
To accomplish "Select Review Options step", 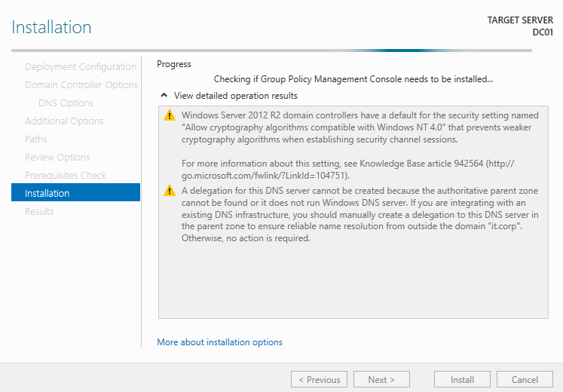I will [x=57, y=158].
